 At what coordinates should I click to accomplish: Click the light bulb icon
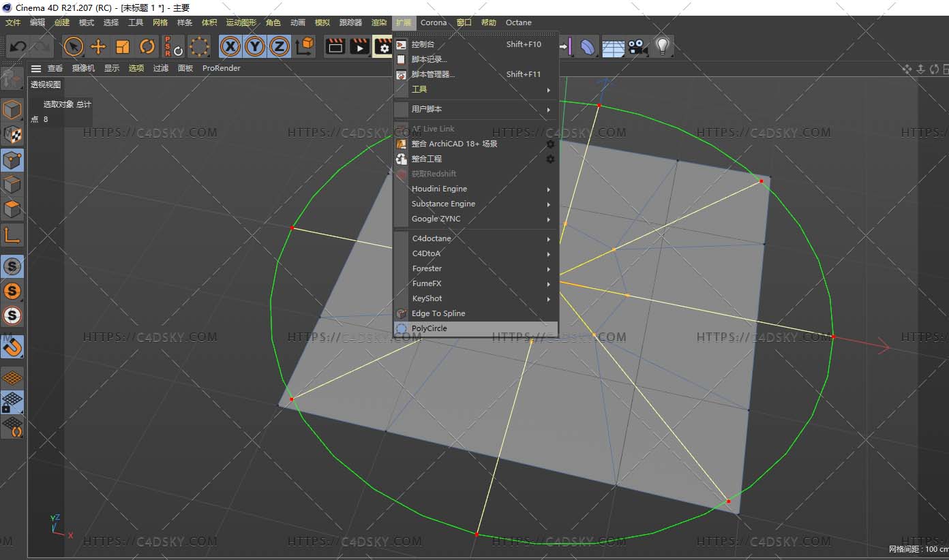[x=662, y=46]
